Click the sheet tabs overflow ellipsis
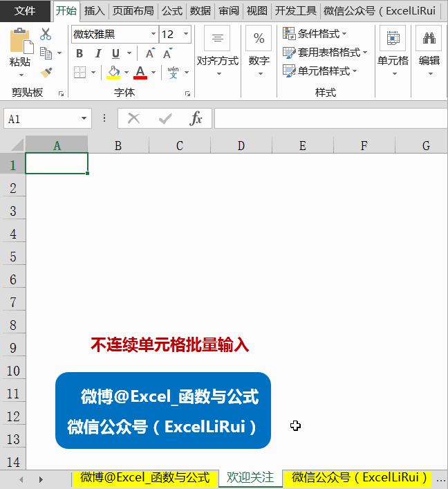448x489 pixels. point(441,481)
